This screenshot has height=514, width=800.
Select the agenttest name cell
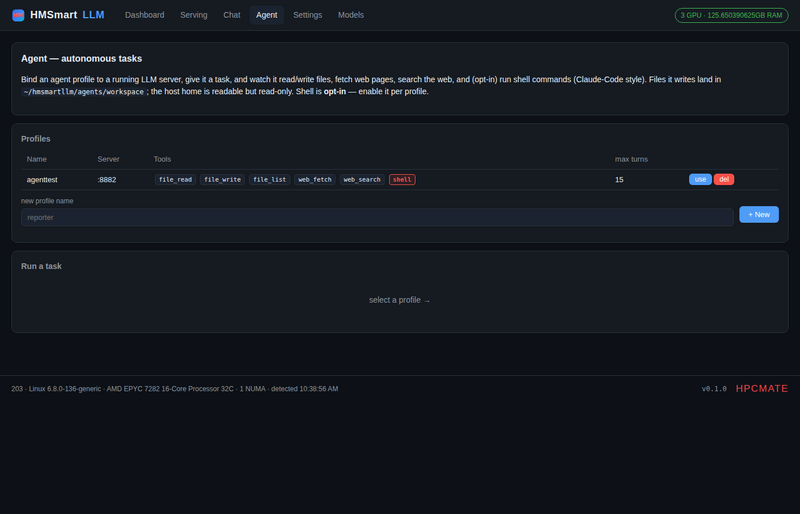42,180
